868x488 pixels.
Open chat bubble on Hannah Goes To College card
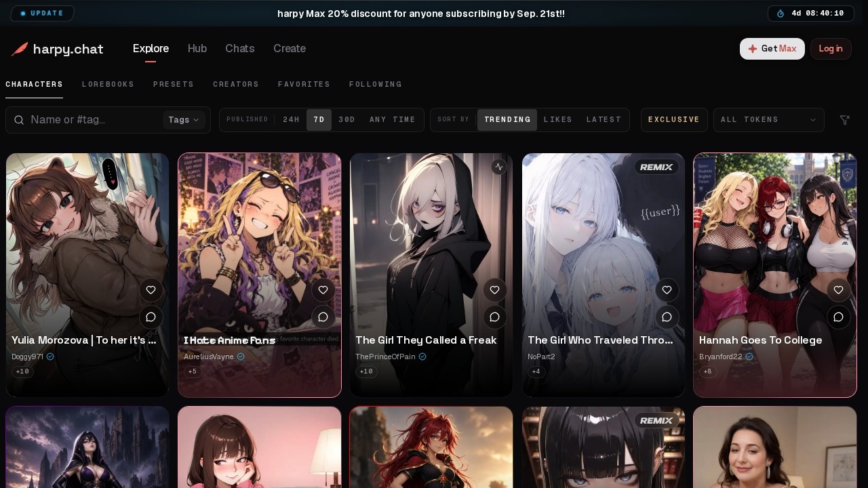pyautogui.click(x=839, y=317)
